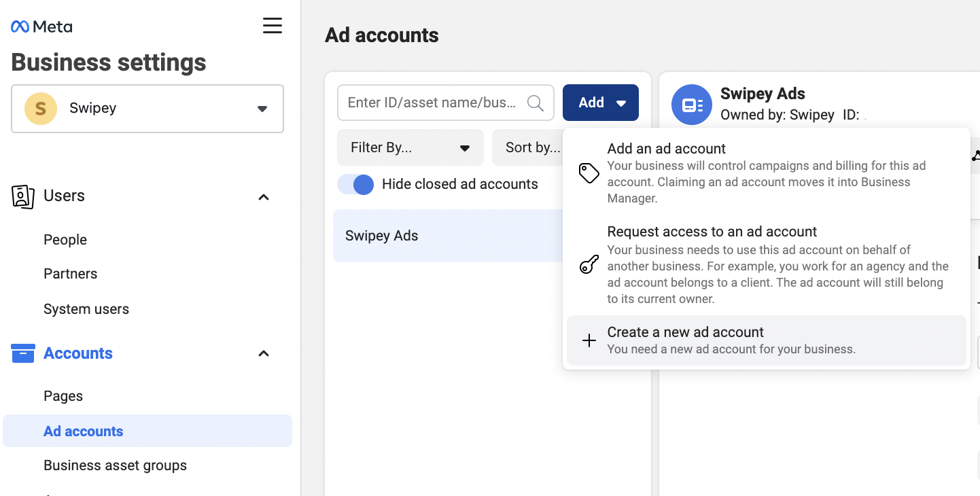This screenshot has height=496, width=980.
Task: Open Partners in sidebar
Action: click(71, 274)
